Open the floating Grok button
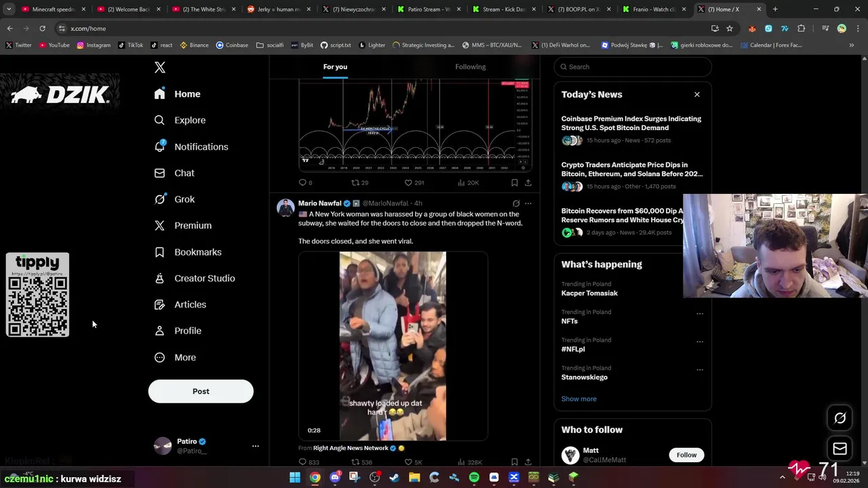 840,418
